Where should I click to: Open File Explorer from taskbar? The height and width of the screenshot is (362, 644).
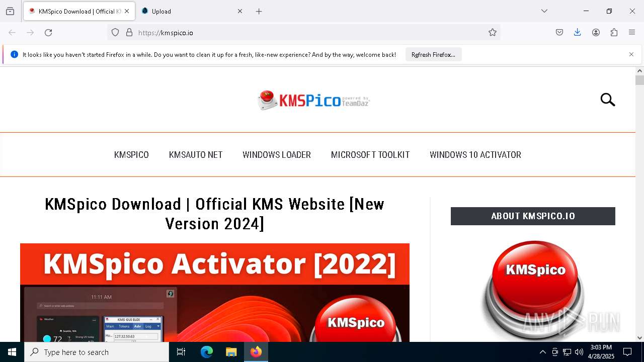(231, 352)
